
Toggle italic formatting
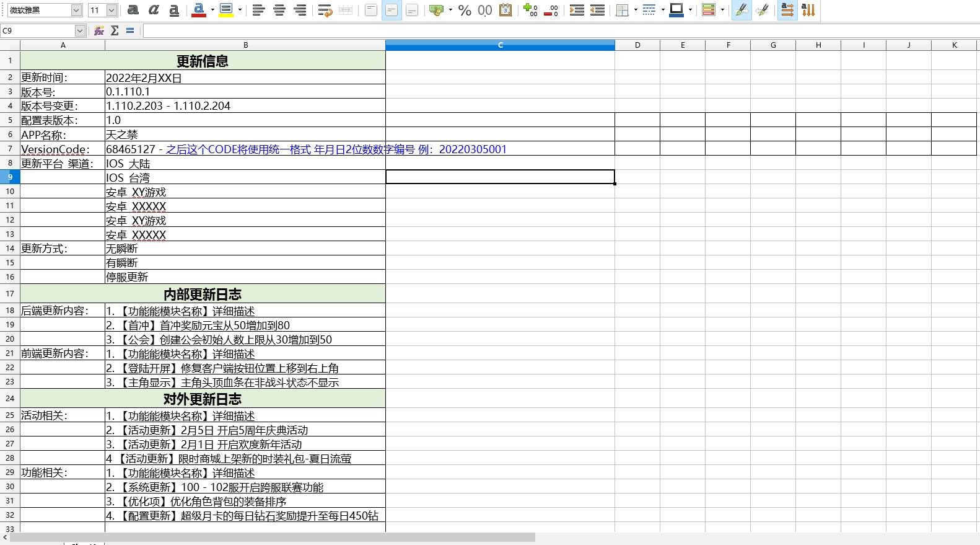tap(154, 10)
